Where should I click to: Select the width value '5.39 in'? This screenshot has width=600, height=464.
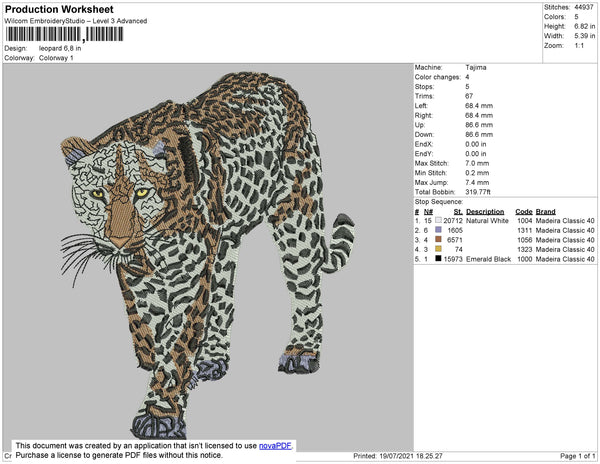(x=585, y=36)
